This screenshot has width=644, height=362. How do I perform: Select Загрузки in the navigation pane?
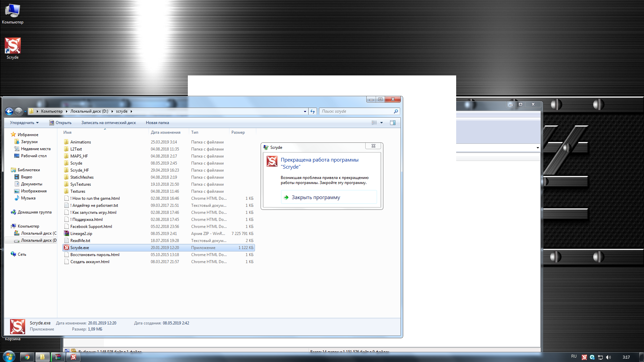(29, 142)
